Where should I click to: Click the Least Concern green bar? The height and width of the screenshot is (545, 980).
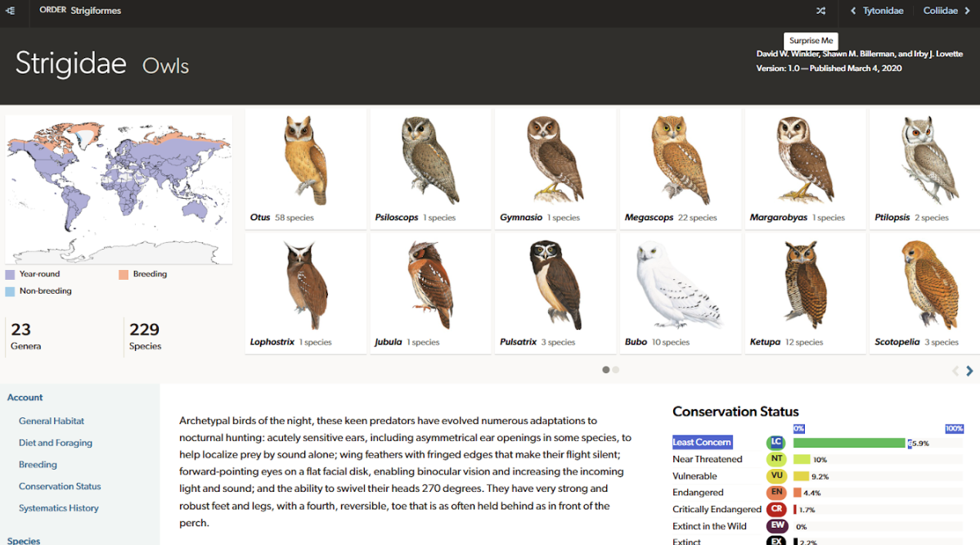[849, 443]
